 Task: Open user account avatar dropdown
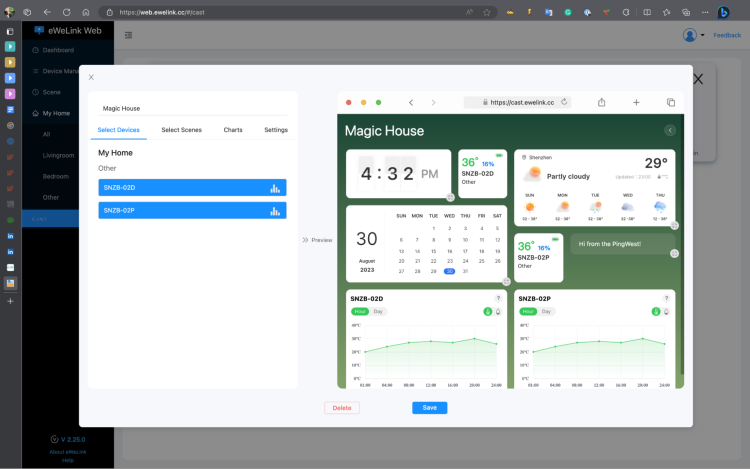693,35
